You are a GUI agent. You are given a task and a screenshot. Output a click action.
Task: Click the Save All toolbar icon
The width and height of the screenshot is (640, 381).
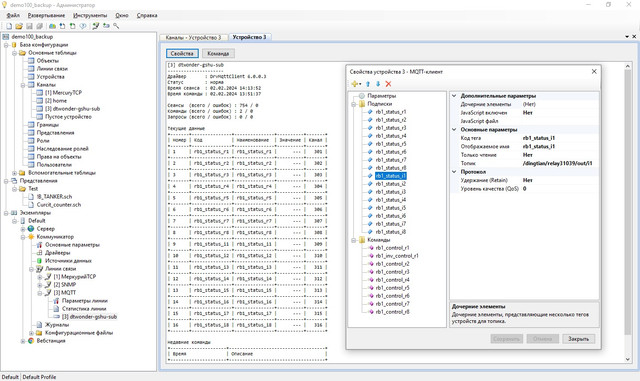click(x=40, y=26)
